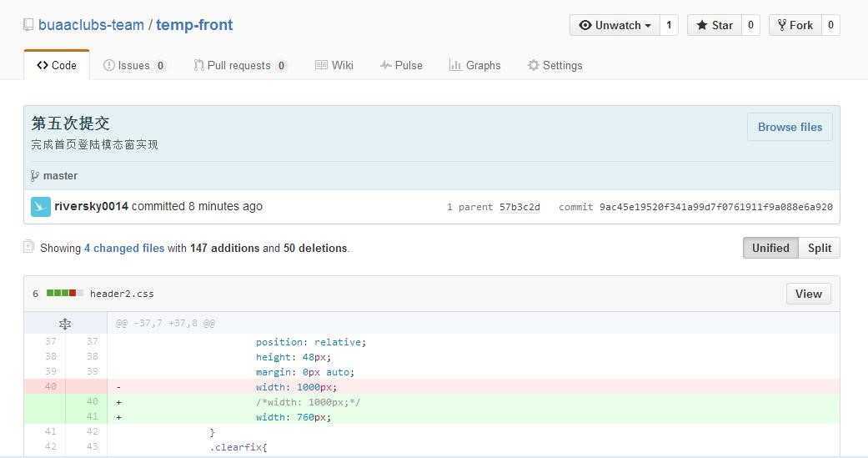The image size is (868, 458).
Task: Click the master branch label
Action: click(x=60, y=175)
